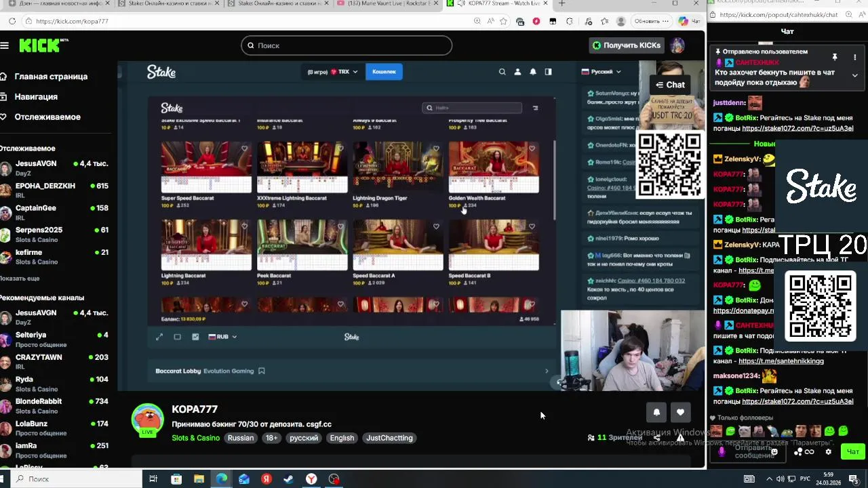Image resolution: width=868 pixels, height=488 pixels.
Task: Open Edge browser profile icon
Action: pyautogui.click(x=620, y=21)
